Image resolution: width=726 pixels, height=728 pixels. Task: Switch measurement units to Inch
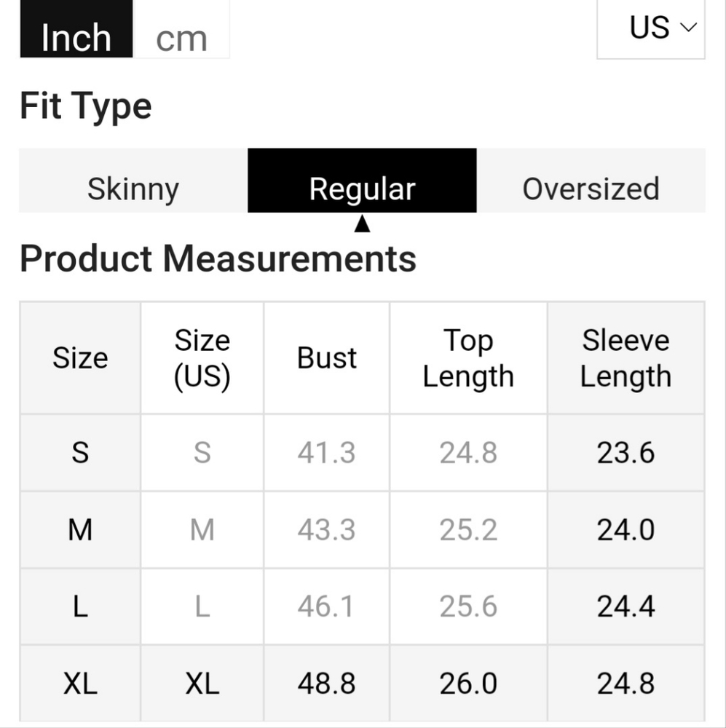click(x=76, y=36)
